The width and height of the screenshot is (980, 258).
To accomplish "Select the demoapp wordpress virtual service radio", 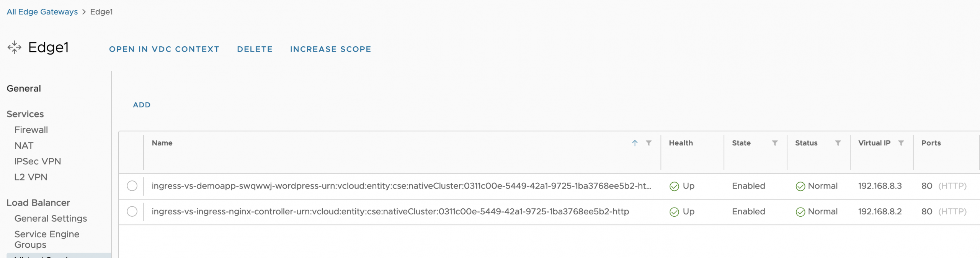I will [132, 186].
